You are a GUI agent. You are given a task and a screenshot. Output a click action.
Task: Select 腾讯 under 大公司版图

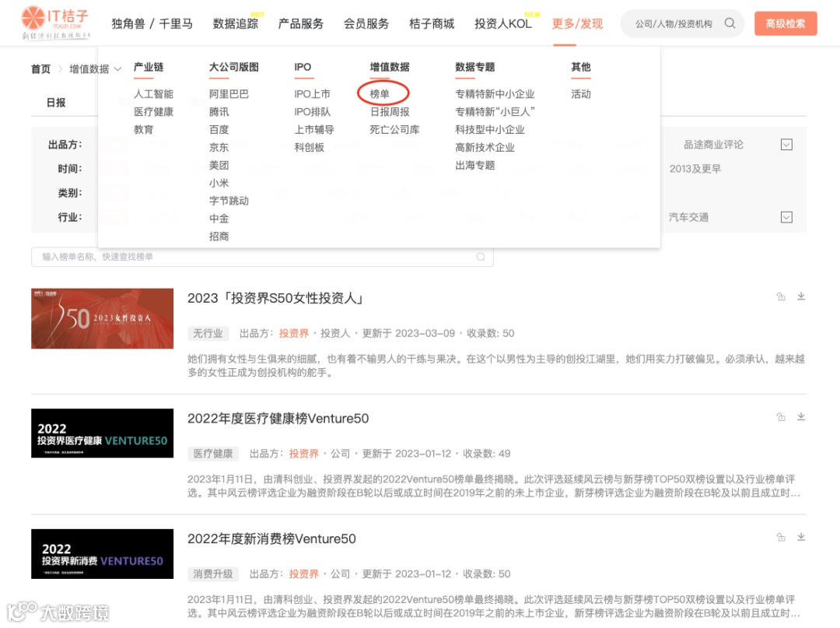pos(219,111)
